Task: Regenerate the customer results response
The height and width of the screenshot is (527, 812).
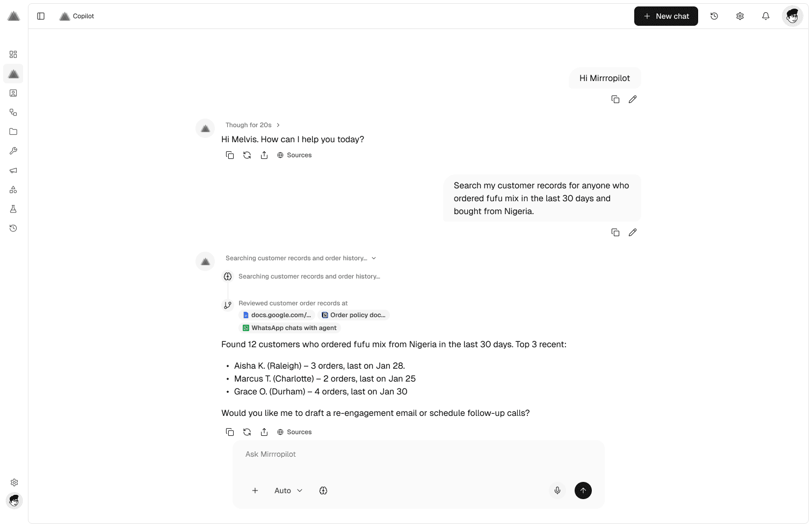Action: coord(247,432)
